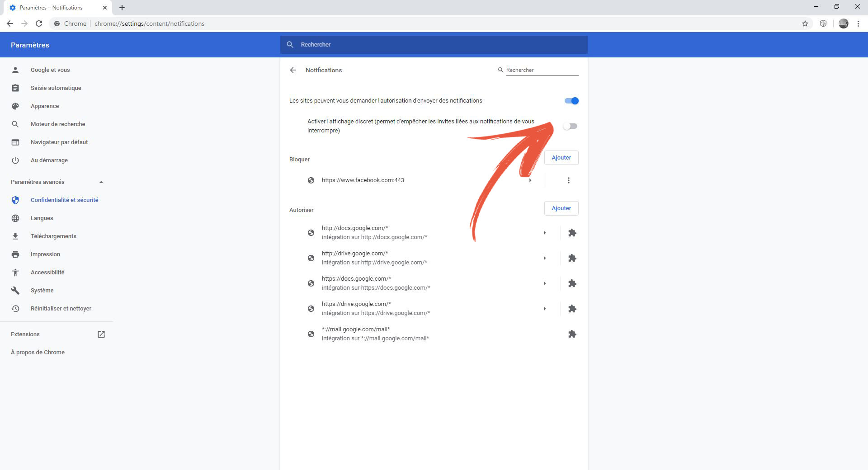868x470 pixels.
Task: Click extension puzzle icon for https://drive.google.com
Action: point(572,309)
